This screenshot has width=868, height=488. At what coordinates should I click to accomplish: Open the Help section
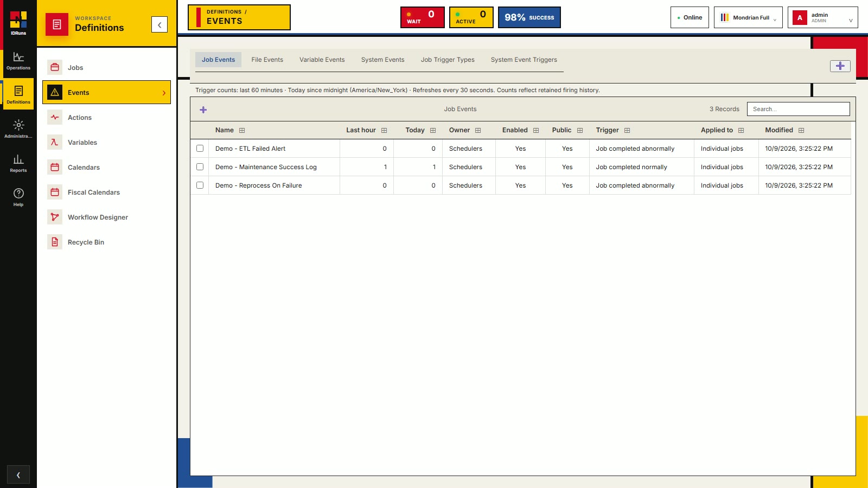tap(18, 197)
